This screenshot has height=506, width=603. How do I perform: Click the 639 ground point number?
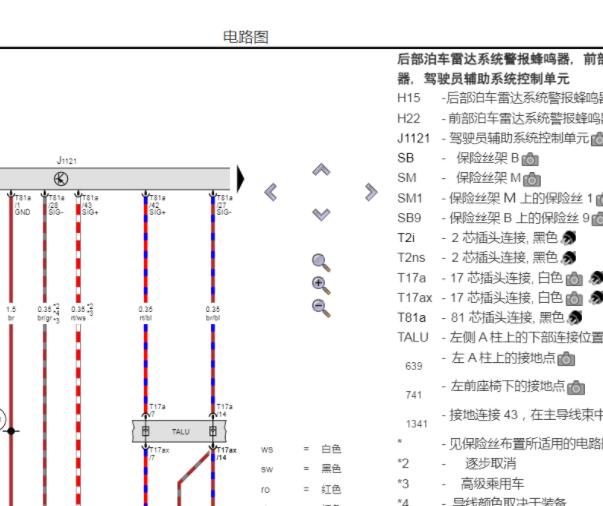tap(414, 366)
